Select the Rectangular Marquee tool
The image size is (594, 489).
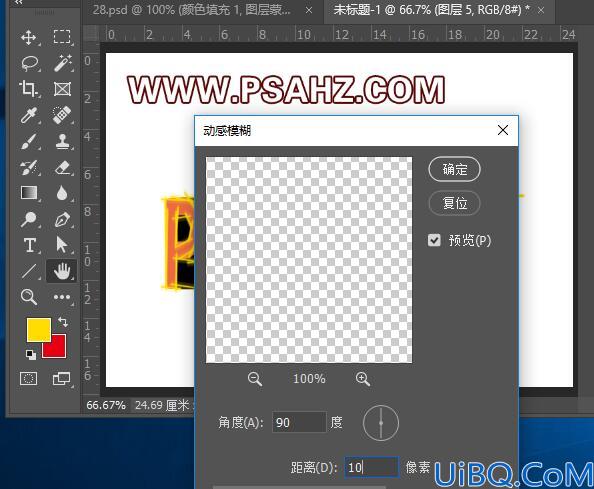click(x=62, y=37)
